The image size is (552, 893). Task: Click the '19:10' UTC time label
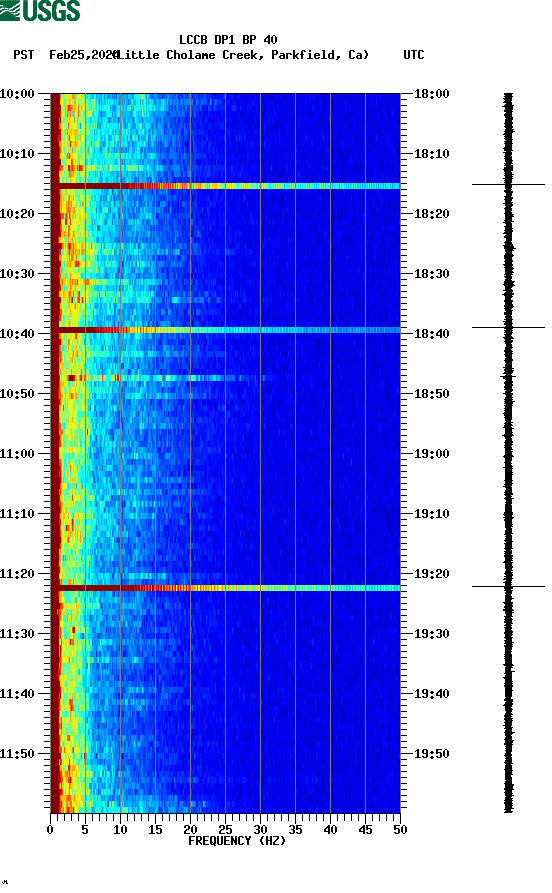coord(431,514)
